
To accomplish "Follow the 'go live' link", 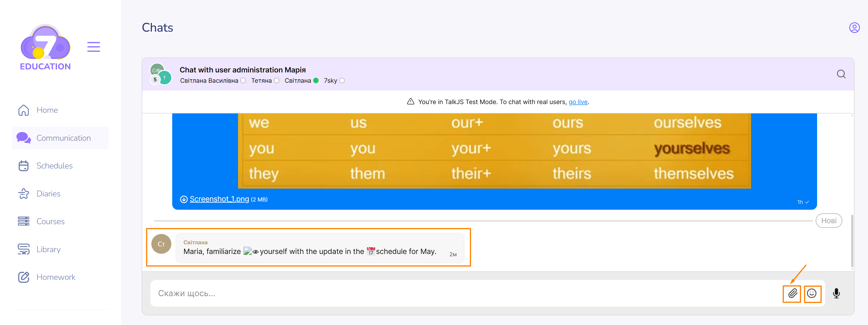I will coord(578,102).
